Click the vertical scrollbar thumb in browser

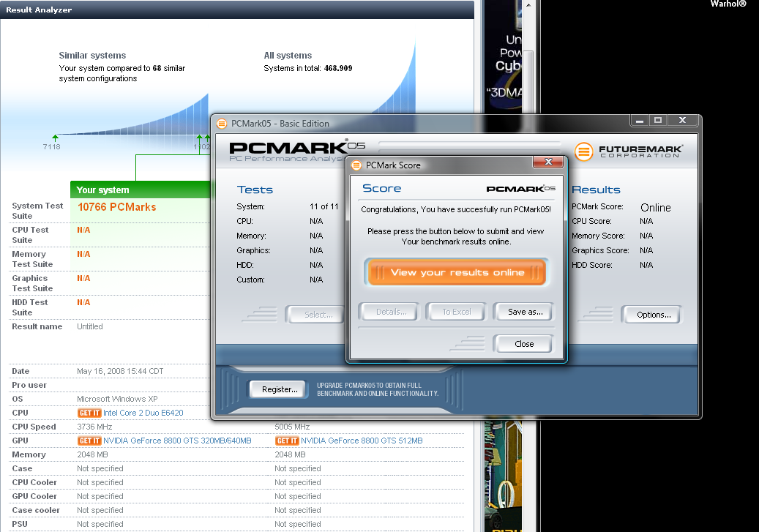528,81
